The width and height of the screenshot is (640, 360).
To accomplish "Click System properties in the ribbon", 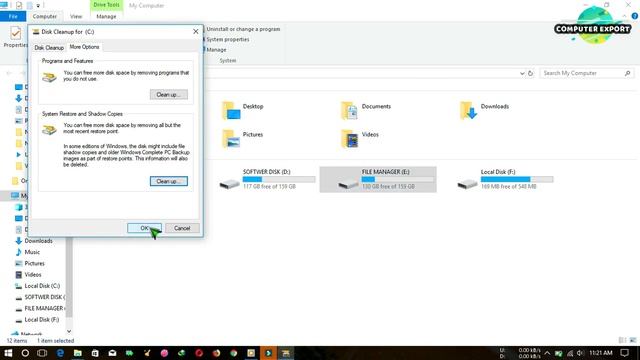I will click(x=227, y=40).
